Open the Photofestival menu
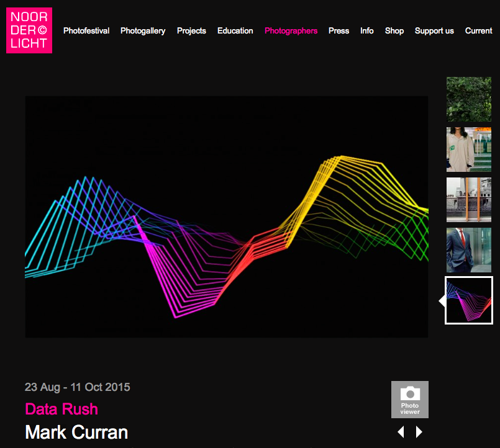 tap(86, 31)
